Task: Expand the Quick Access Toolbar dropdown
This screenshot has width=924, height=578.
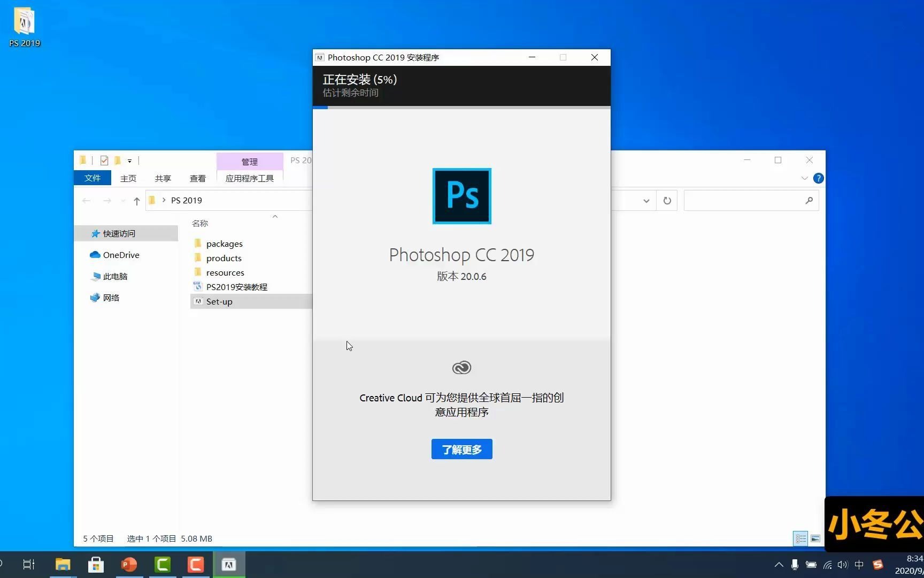Action: [130, 160]
